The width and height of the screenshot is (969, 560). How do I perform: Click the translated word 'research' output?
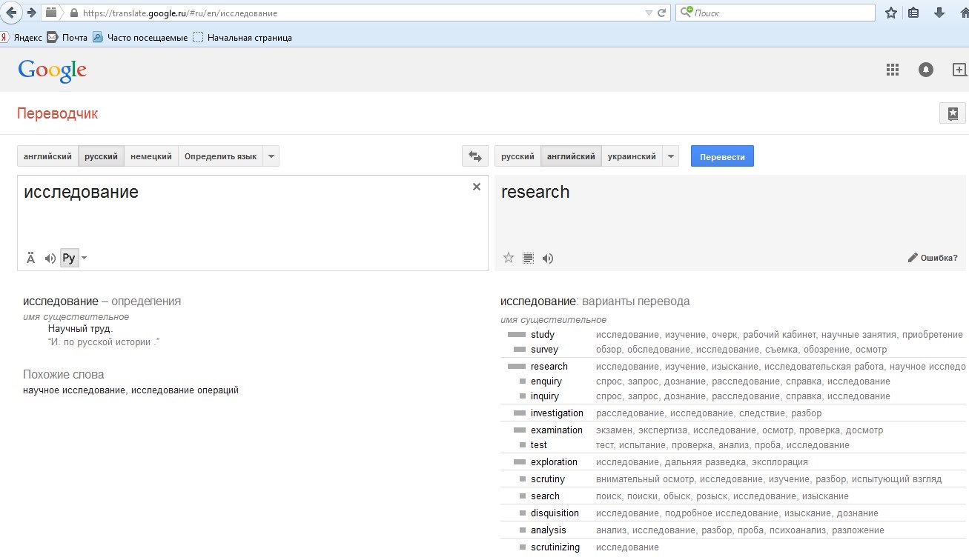coord(535,192)
